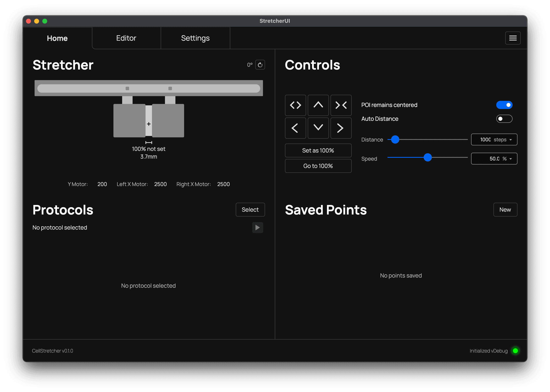Click the stretch-apart double-arrow button
Viewport: 550px width, 392px height.
pos(295,105)
